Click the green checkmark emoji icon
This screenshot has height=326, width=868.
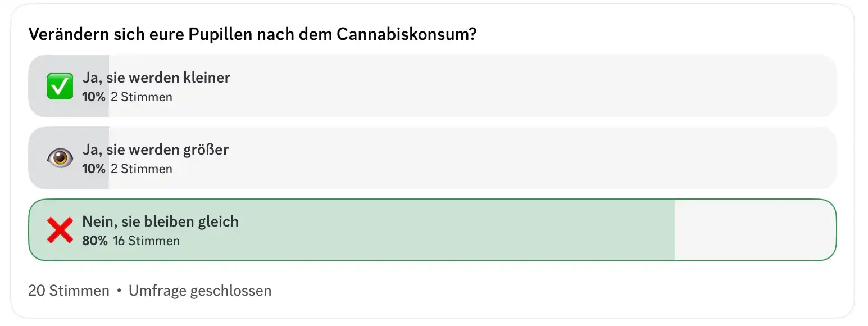[60, 87]
